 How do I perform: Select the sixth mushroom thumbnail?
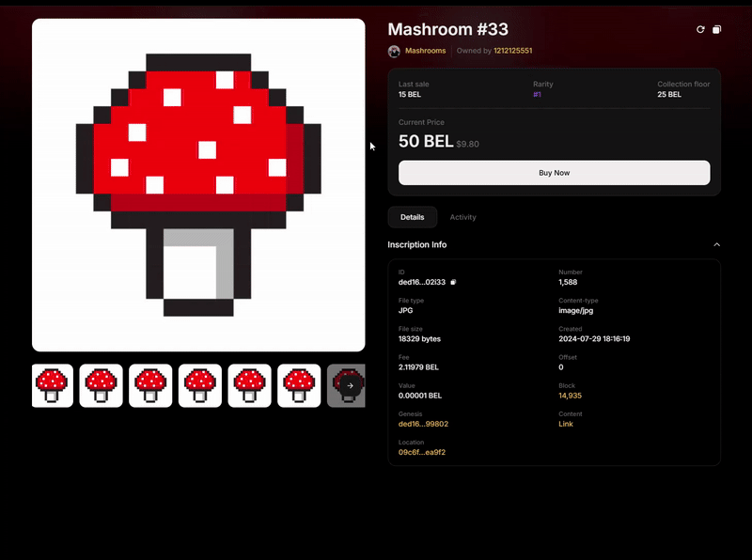[x=299, y=385]
